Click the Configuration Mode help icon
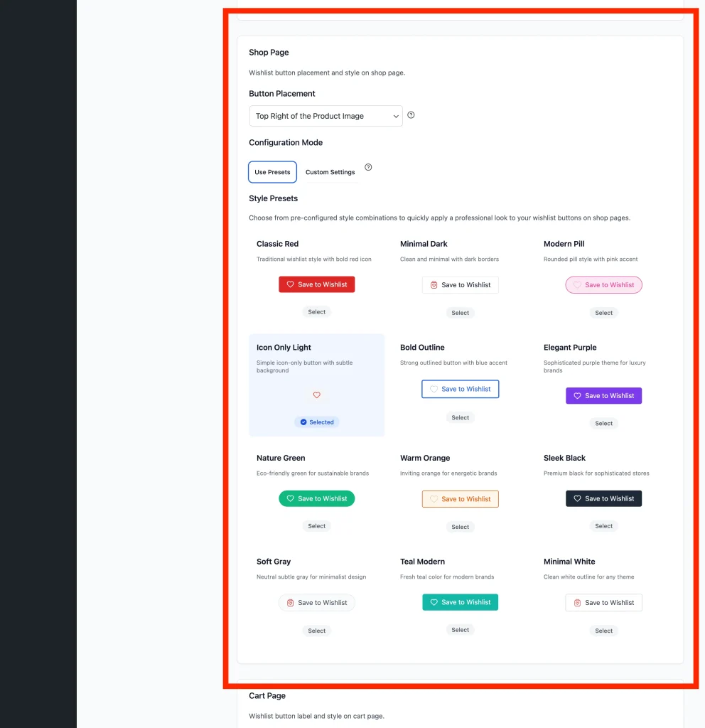 coord(368,167)
